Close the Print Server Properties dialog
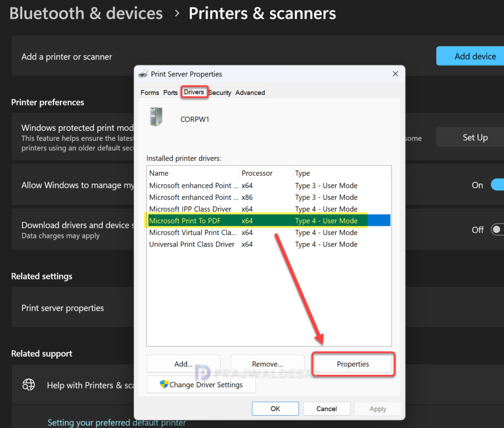Image resolution: width=504 pixels, height=428 pixels. pyautogui.click(x=395, y=74)
